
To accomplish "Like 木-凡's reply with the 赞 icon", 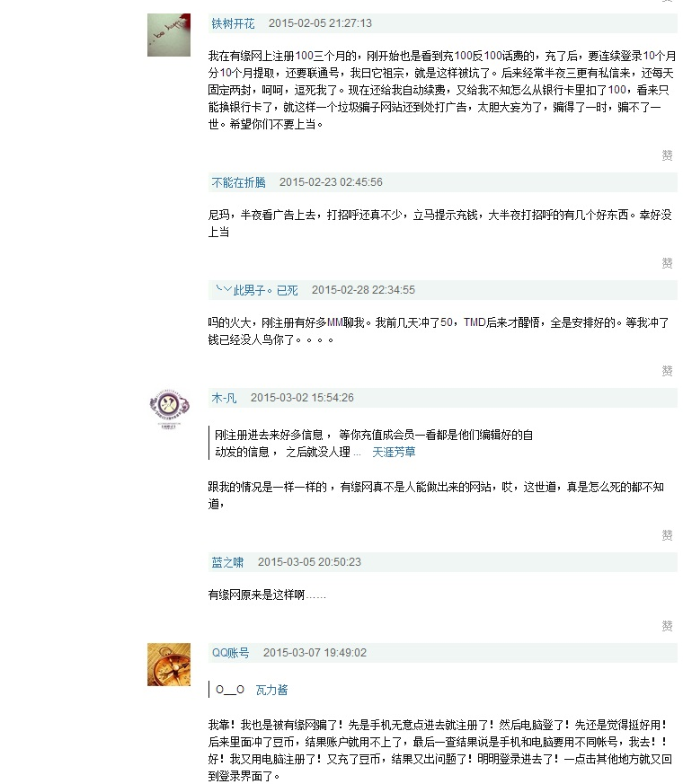I will pos(667,535).
